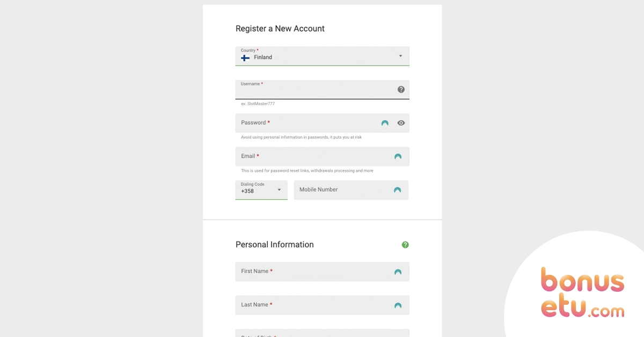Click the Username help question mark icon
This screenshot has height=337, width=644.
tap(401, 90)
